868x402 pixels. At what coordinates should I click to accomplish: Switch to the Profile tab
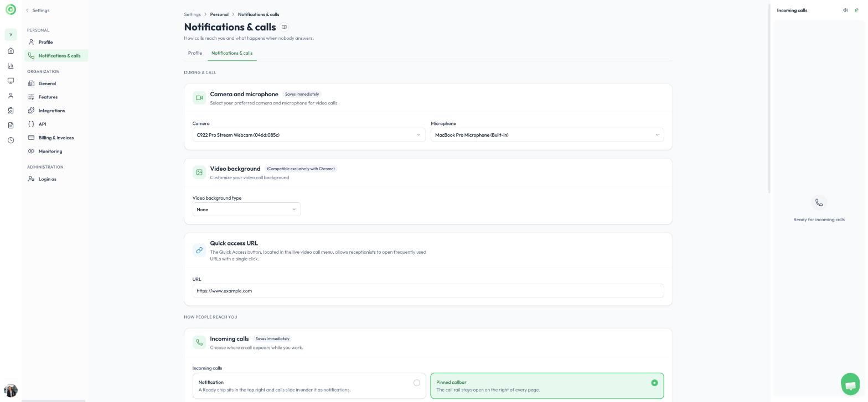[x=195, y=53]
